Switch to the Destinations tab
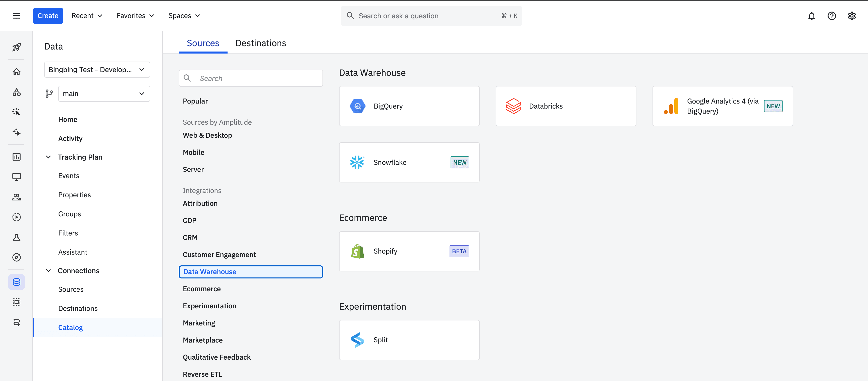Viewport: 868px width, 381px height. tap(260, 43)
